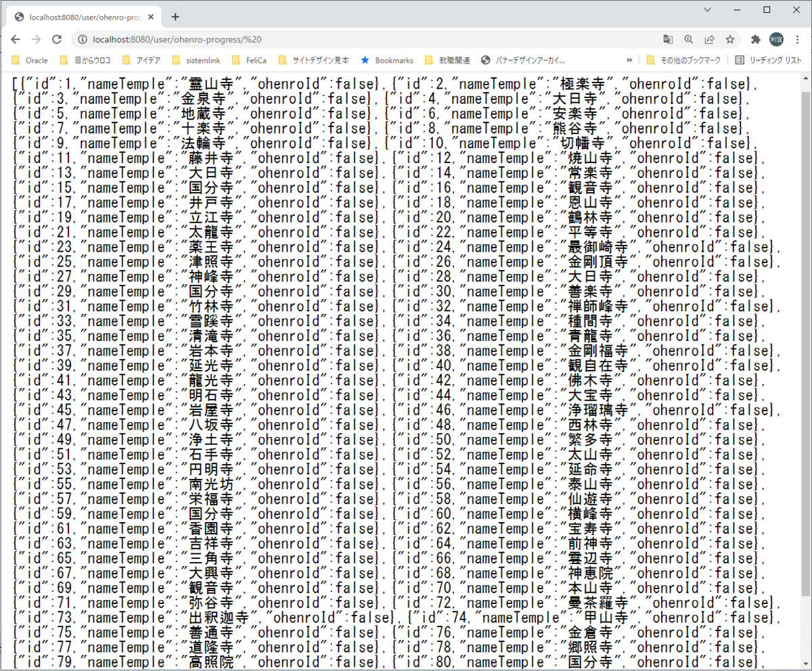Click the back navigation arrow
The image size is (812, 671).
coord(15,40)
